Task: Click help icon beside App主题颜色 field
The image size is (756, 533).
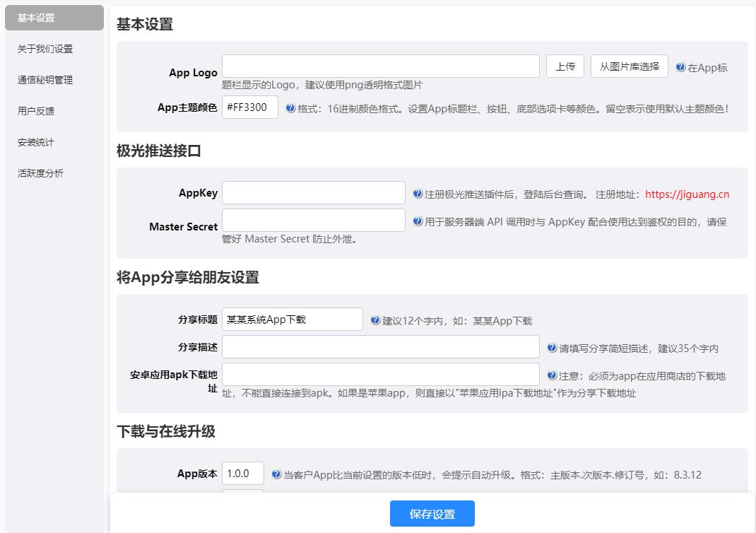Action: pyautogui.click(x=290, y=108)
